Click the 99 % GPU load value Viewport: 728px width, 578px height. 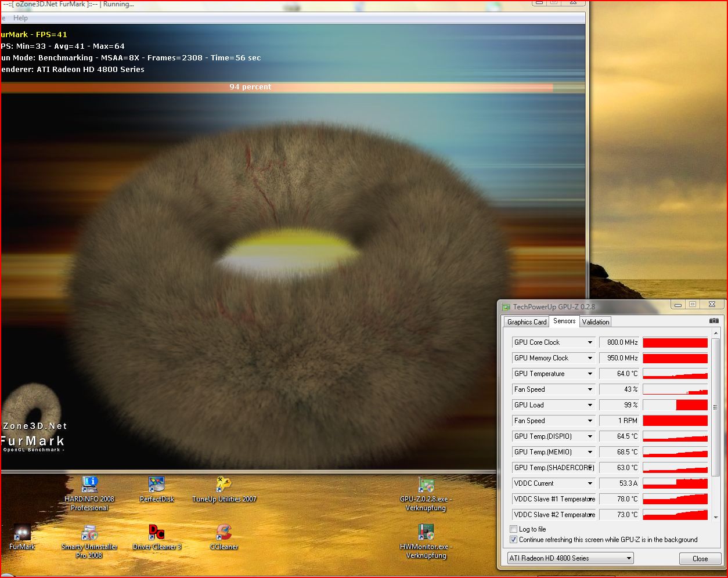tap(619, 405)
